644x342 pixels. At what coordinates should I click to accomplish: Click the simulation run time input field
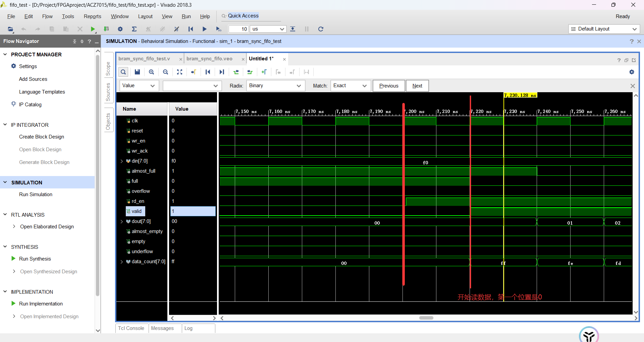[x=238, y=29]
